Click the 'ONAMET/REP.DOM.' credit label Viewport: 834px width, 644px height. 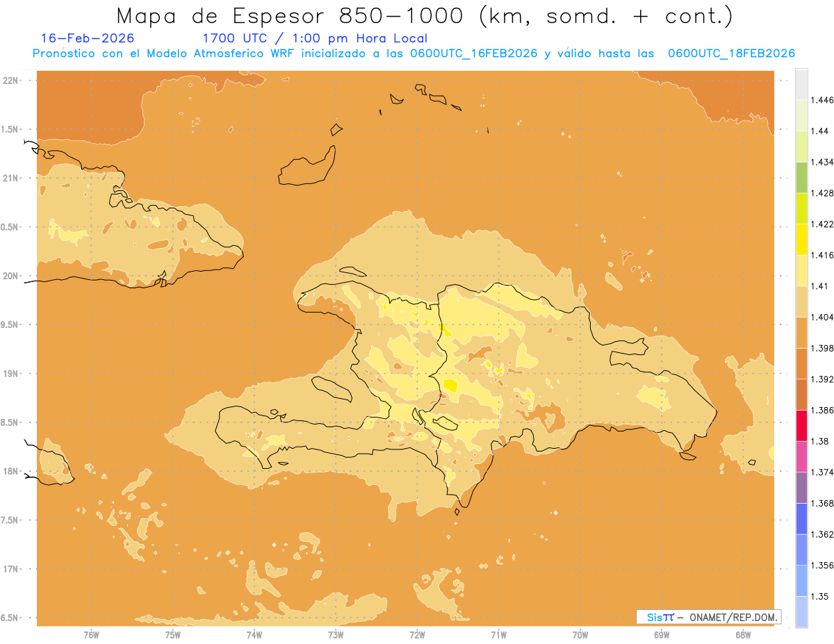pos(734,617)
